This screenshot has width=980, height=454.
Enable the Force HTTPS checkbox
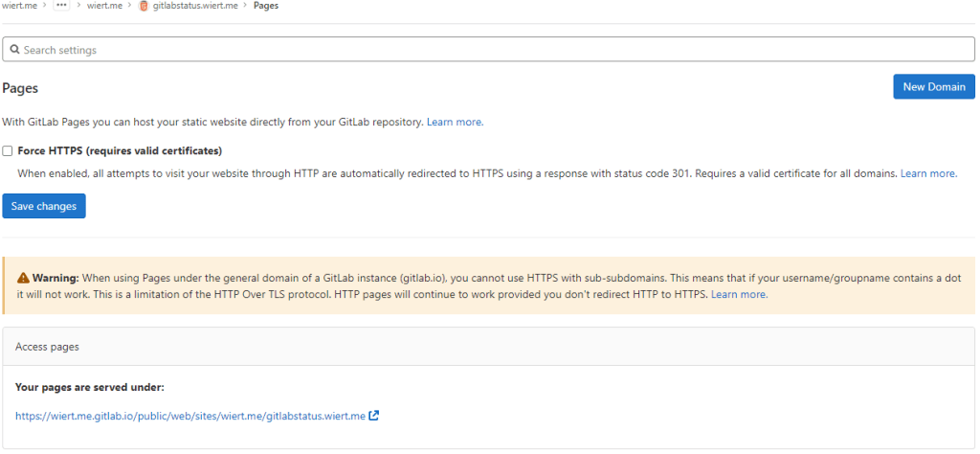tap(8, 151)
